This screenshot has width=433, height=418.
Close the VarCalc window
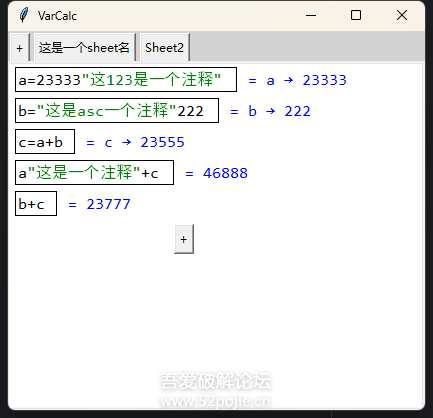pyautogui.click(x=402, y=15)
